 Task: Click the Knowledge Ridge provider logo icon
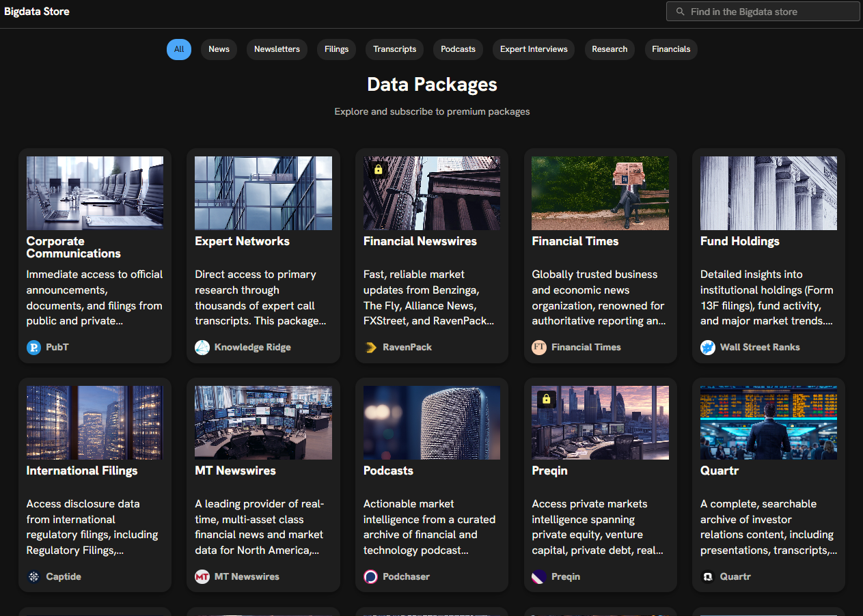pyautogui.click(x=202, y=348)
